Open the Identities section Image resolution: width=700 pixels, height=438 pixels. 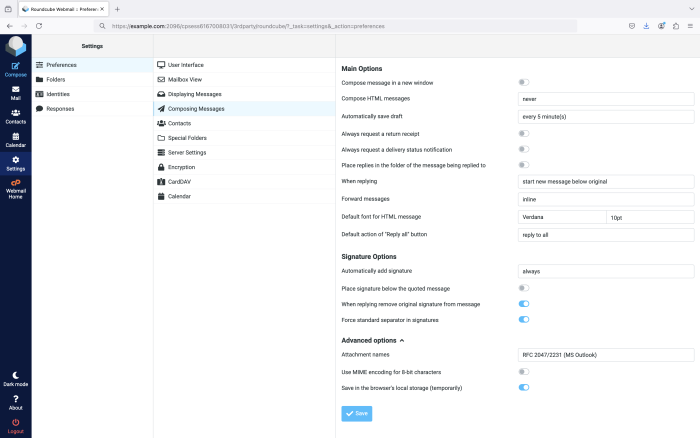pyautogui.click(x=93, y=94)
